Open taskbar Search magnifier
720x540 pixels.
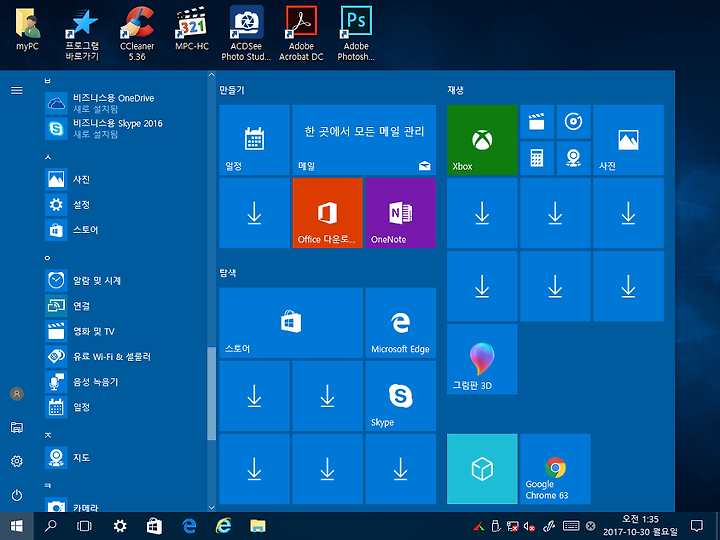pos(51,526)
